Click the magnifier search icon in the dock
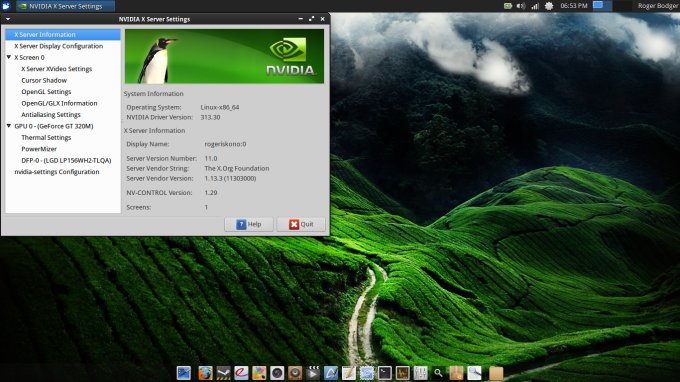The image size is (680, 382). point(438,372)
